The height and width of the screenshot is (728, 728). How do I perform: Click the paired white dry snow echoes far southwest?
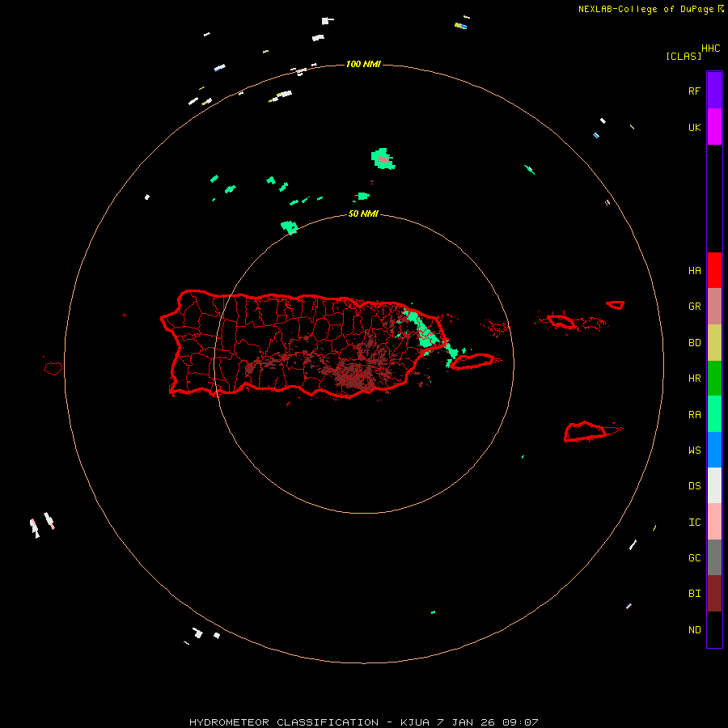(x=42, y=525)
